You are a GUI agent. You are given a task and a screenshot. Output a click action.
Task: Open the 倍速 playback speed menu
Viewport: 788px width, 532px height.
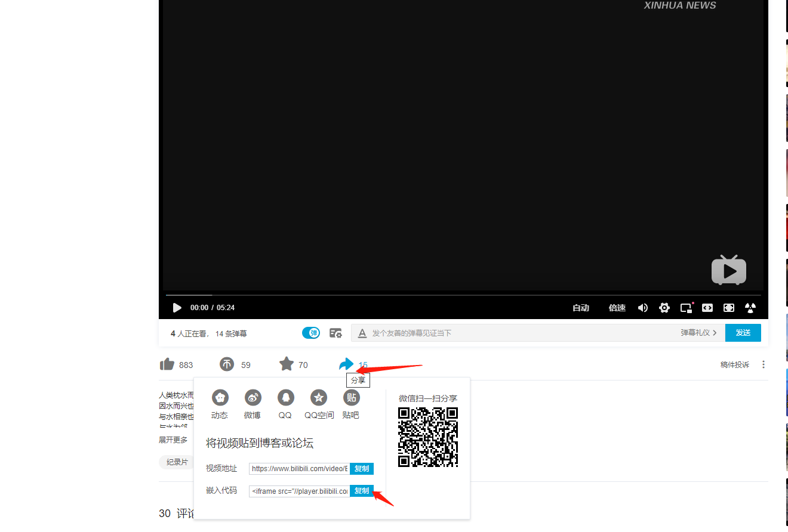(617, 308)
